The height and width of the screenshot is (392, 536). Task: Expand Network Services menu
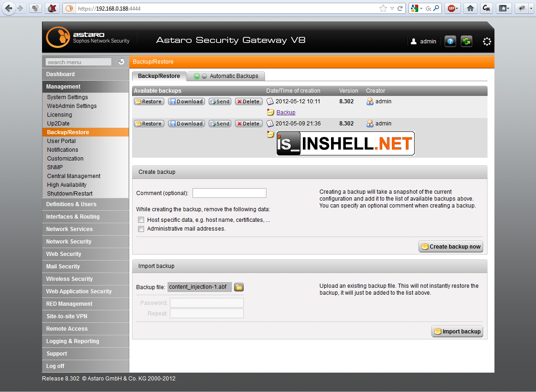point(85,229)
